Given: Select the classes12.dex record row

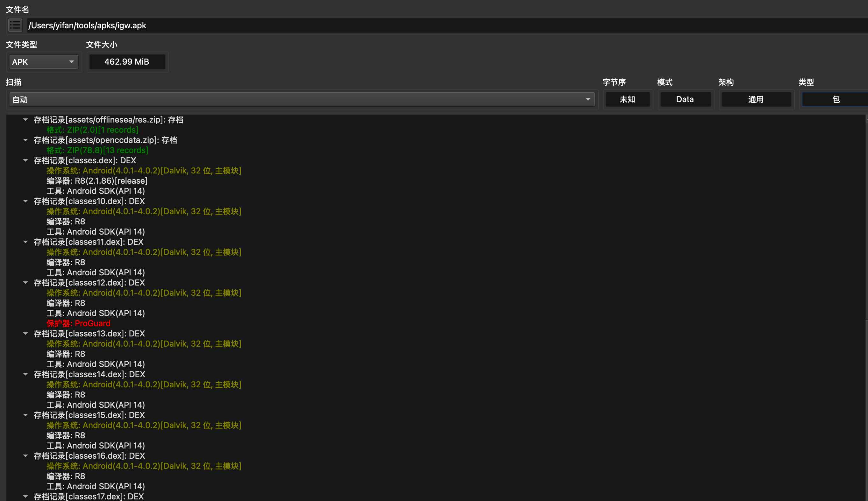Looking at the screenshot, I should (x=89, y=283).
